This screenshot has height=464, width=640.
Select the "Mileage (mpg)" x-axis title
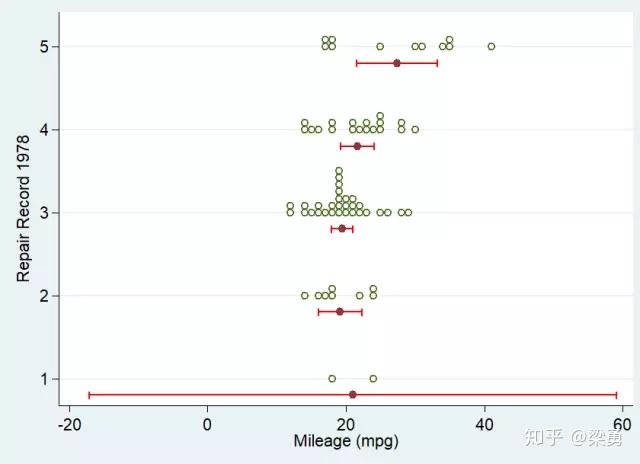coord(345,441)
